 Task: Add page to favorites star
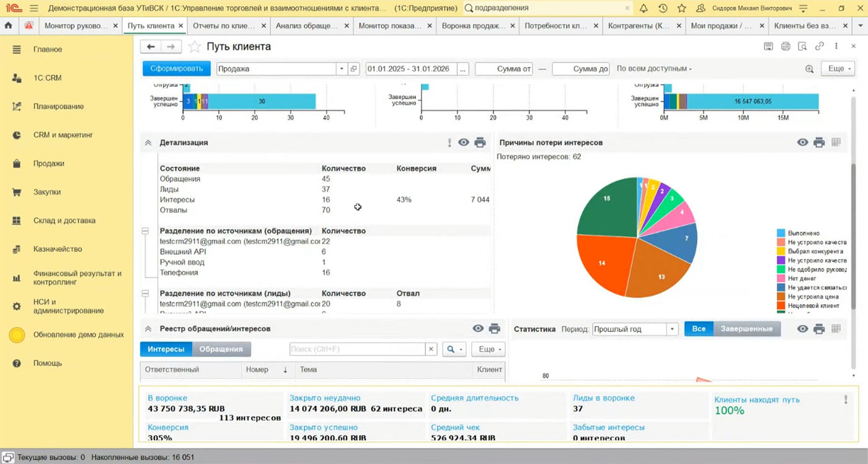(194, 47)
